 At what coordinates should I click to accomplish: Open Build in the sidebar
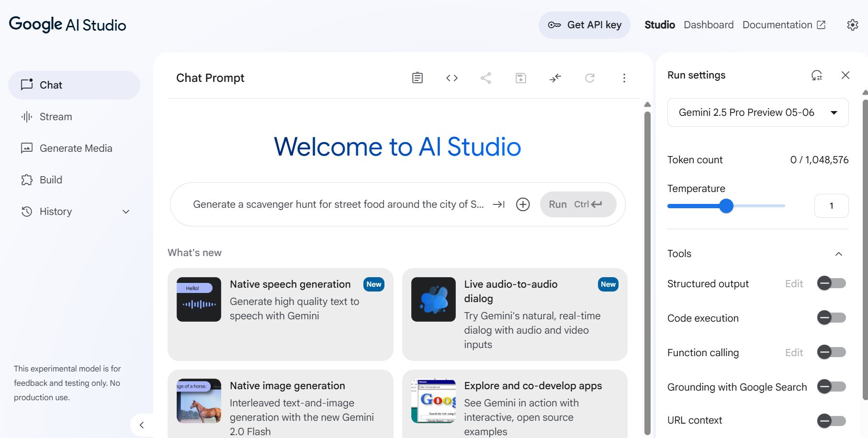pos(74,180)
